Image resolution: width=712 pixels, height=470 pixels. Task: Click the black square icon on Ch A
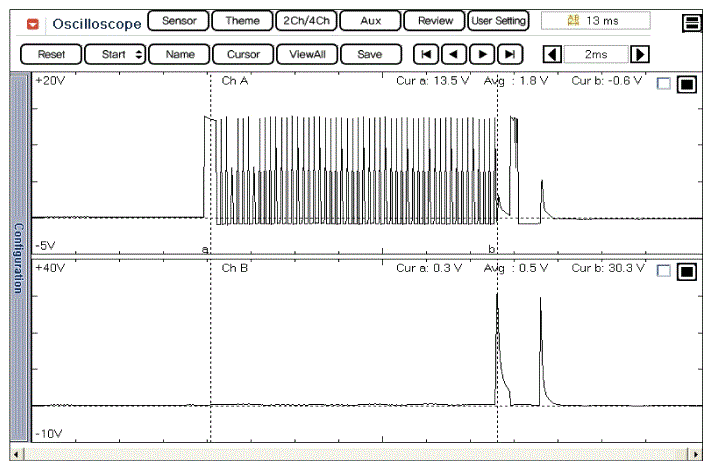(x=686, y=85)
